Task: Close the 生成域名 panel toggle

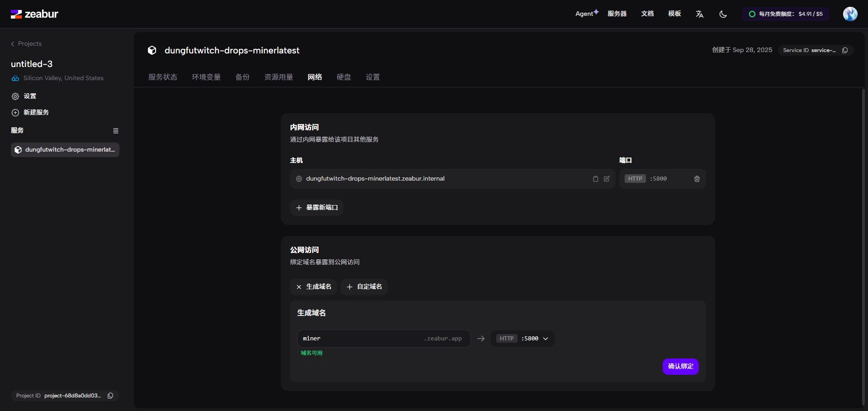Action: 313,287
